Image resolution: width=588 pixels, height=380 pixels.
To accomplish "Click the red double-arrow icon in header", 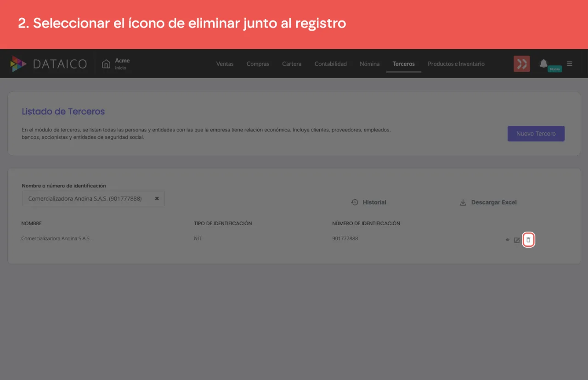I will pos(522,64).
